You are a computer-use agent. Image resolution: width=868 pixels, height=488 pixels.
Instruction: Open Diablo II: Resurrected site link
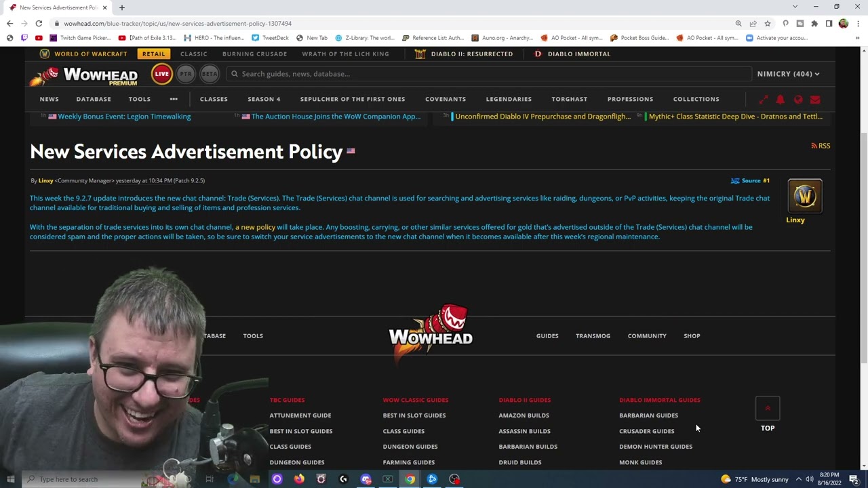click(464, 54)
